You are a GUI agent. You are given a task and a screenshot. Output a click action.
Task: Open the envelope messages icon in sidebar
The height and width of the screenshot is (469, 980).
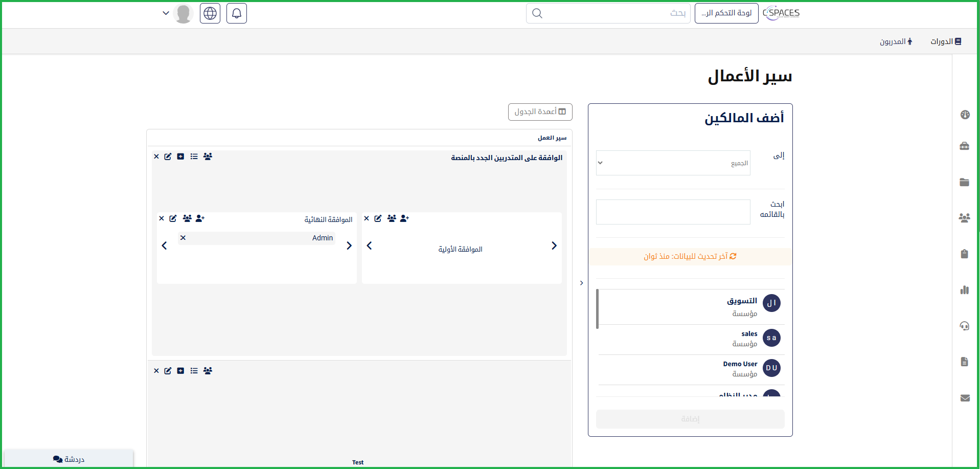point(965,398)
